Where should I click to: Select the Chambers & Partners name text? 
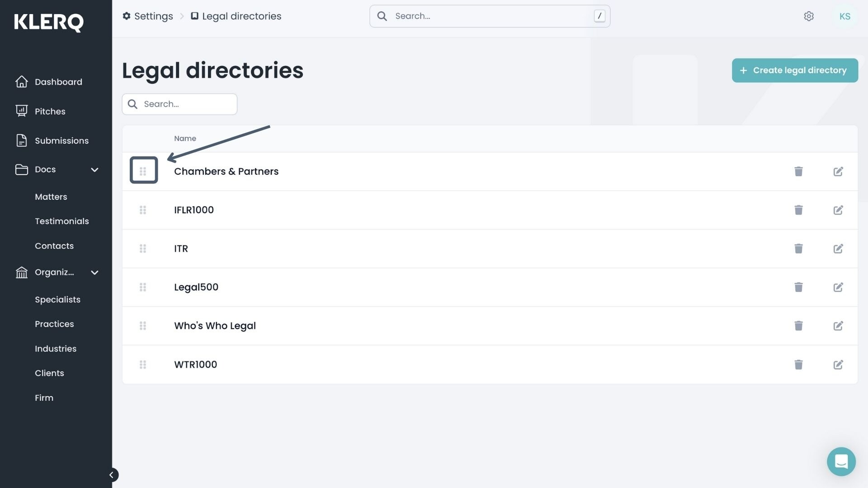point(226,172)
